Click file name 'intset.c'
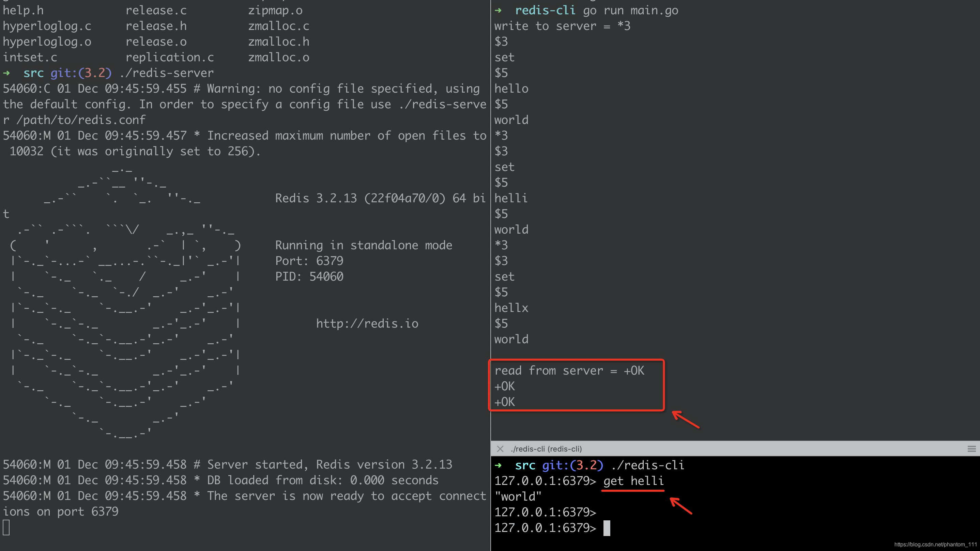980x551 pixels. pos(30,58)
